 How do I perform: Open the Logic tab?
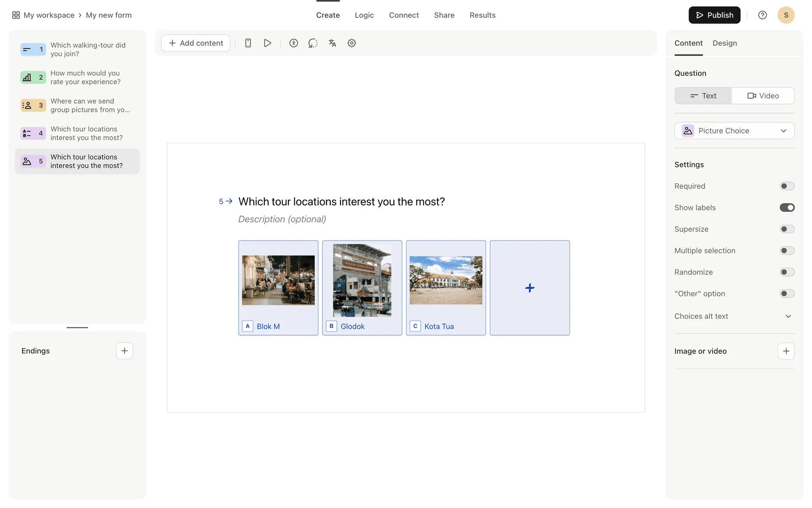pyautogui.click(x=364, y=15)
